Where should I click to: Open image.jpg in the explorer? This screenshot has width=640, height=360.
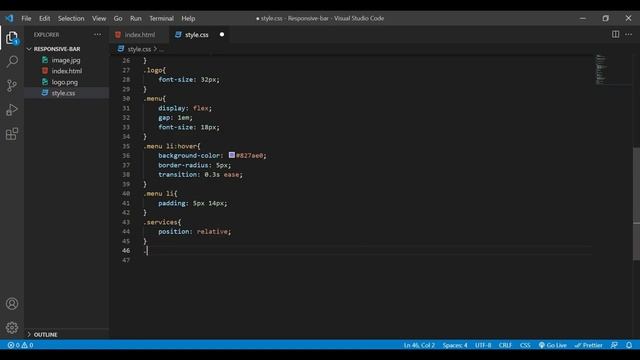[x=66, y=60]
